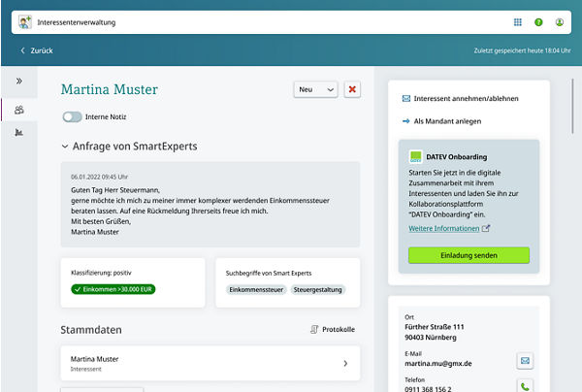Image resolution: width=582 pixels, height=392 pixels.
Task: Open the Protokolle log
Action: coord(332,330)
